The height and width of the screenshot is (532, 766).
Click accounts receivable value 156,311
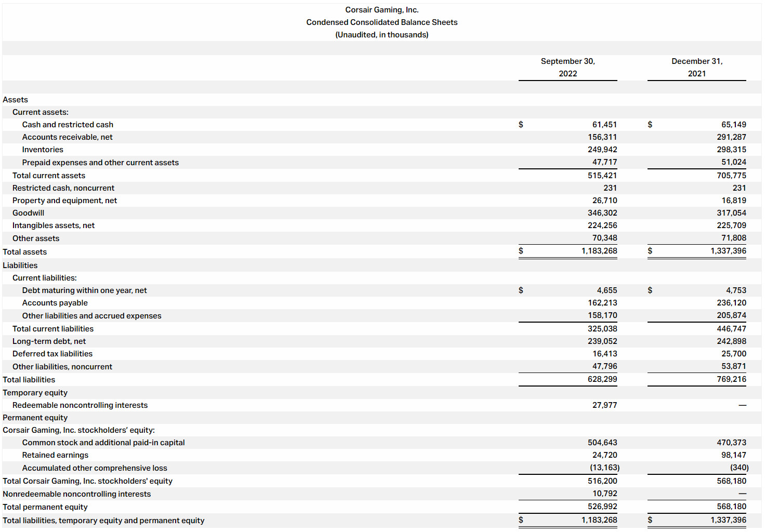pyautogui.click(x=603, y=137)
